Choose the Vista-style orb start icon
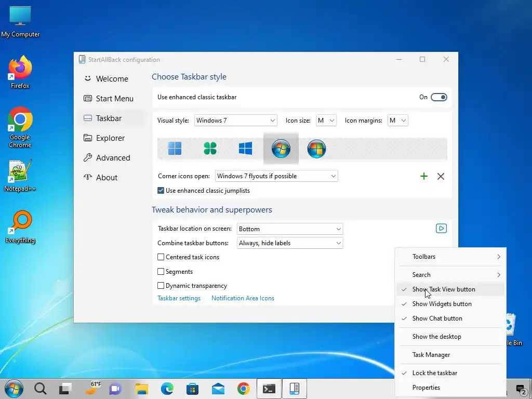Viewport: 532px width, 399px height. click(x=316, y=149)
